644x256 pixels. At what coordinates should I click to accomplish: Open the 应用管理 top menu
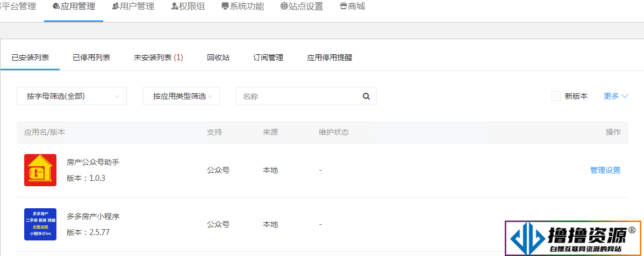click(x=74, y=6)
